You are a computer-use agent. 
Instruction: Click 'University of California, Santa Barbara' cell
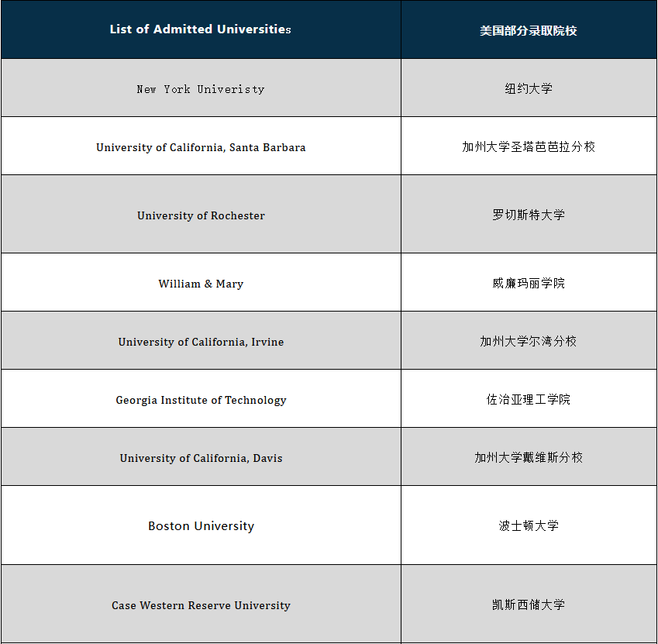[x=201, y=147]
